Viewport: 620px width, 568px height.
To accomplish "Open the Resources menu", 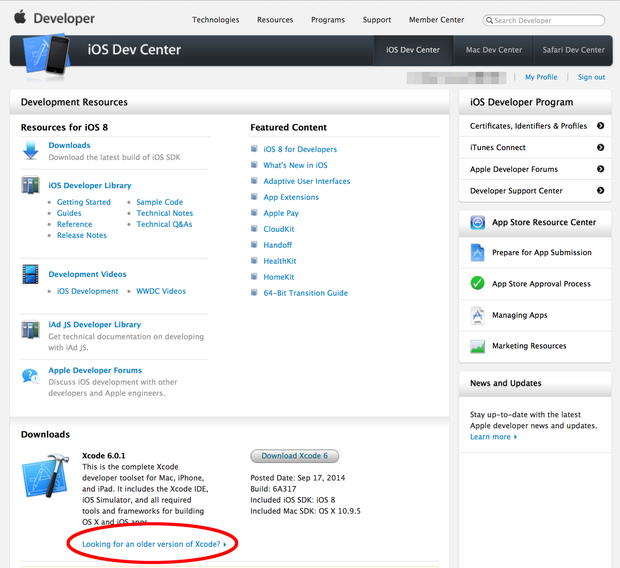I will point(275,20).
